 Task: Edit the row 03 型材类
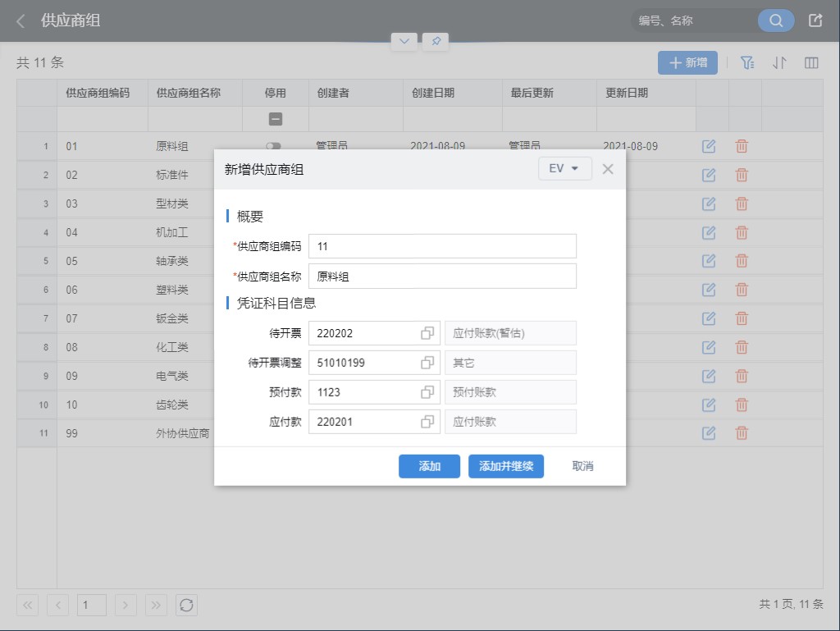click(709, 203)
